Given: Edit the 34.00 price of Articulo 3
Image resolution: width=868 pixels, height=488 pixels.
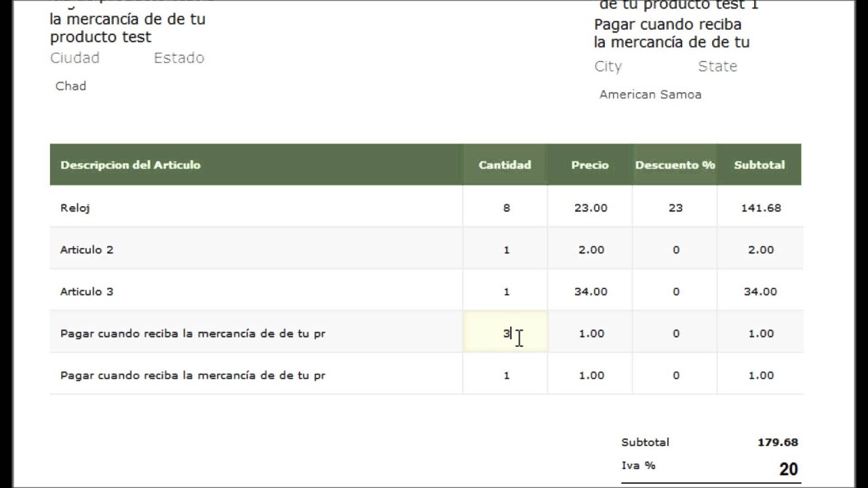Looking at the screenshot, I should tap(590, 292).
